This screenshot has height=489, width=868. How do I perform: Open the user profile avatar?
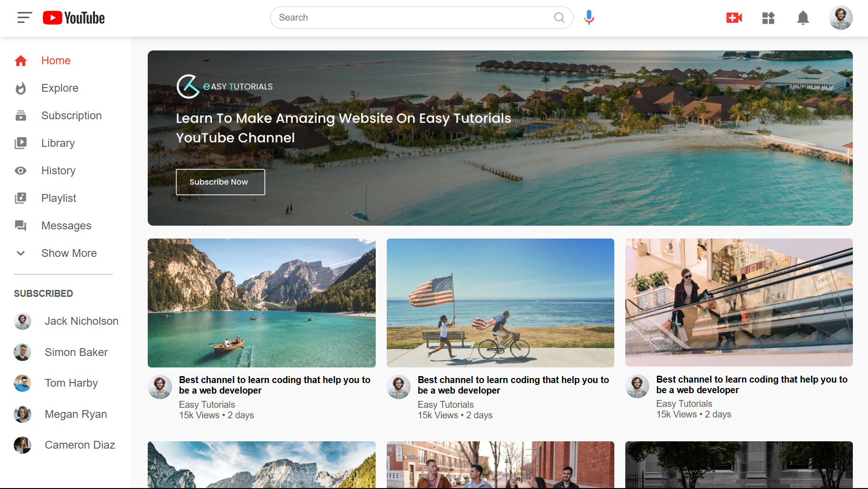click(x=840, y=18)
